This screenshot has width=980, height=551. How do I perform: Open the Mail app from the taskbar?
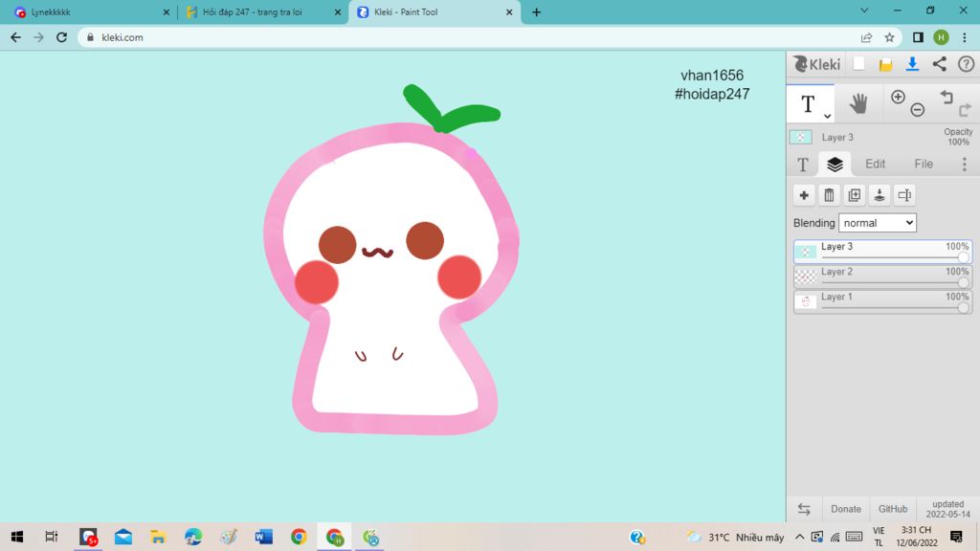[123, 537]
